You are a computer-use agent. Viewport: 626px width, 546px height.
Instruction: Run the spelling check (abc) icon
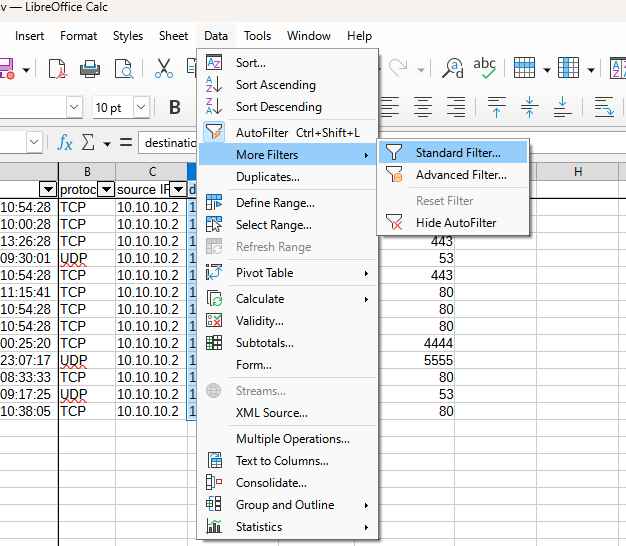coord(484,68)
